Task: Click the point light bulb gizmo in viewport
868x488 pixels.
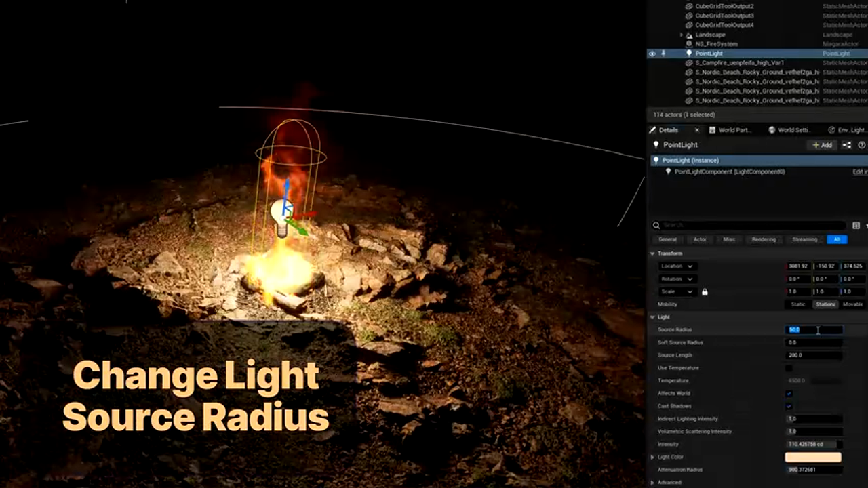Action: (281, 217)
